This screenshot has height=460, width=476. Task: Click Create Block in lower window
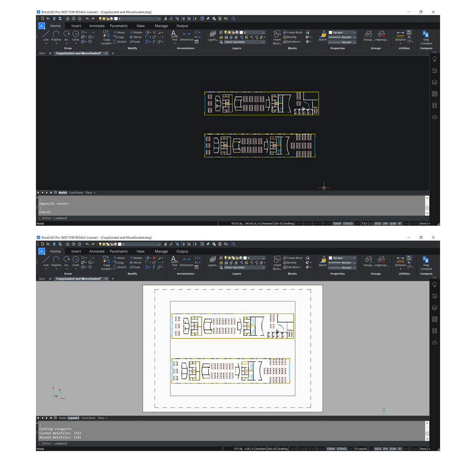point(293,258)
